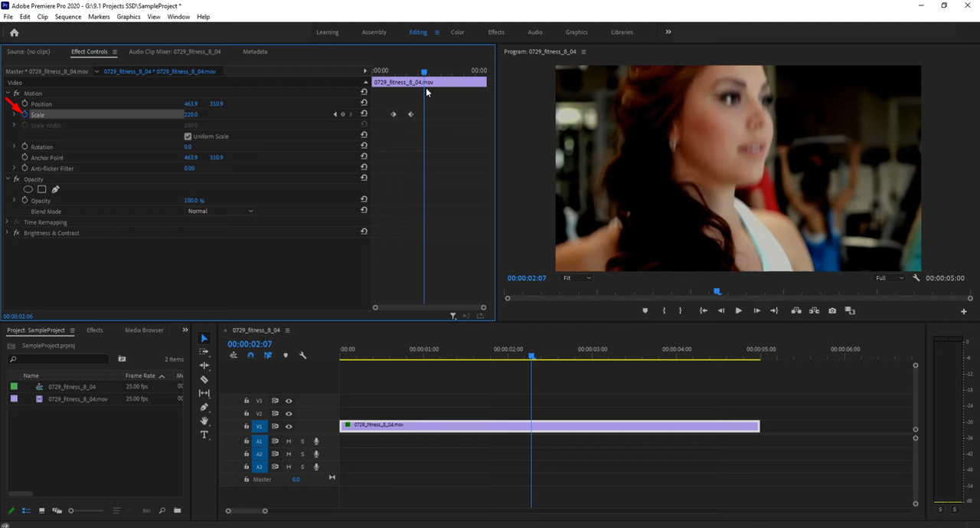The image size is (980, 528).
Task: Open Project panel overflow tabs arrows
Action: pos(185,330)
